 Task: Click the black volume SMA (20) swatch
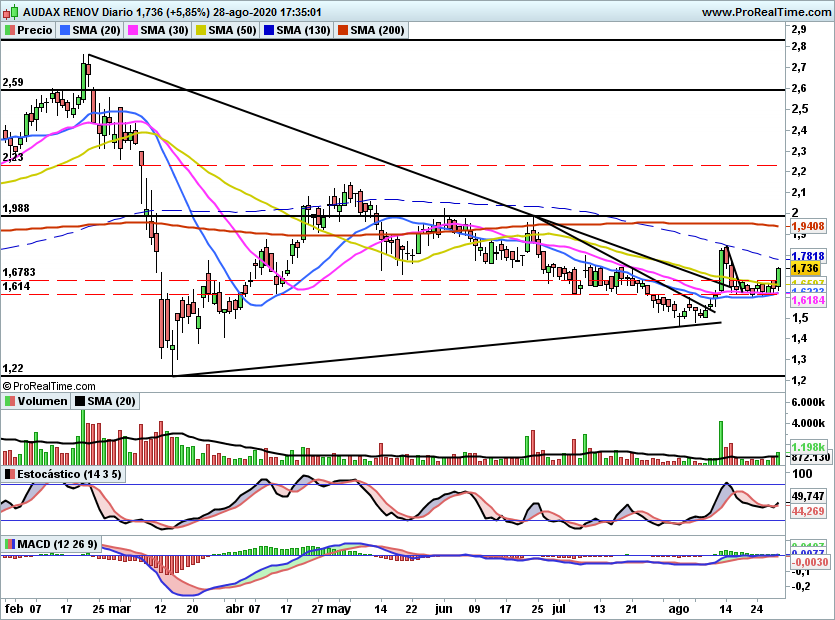click(x=80, y=401)
